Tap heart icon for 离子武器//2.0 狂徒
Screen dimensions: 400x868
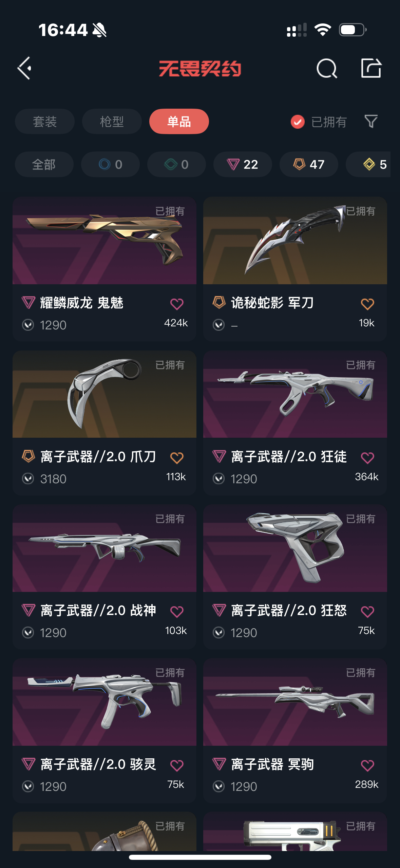pyautogui.click(x=367, y=458)
